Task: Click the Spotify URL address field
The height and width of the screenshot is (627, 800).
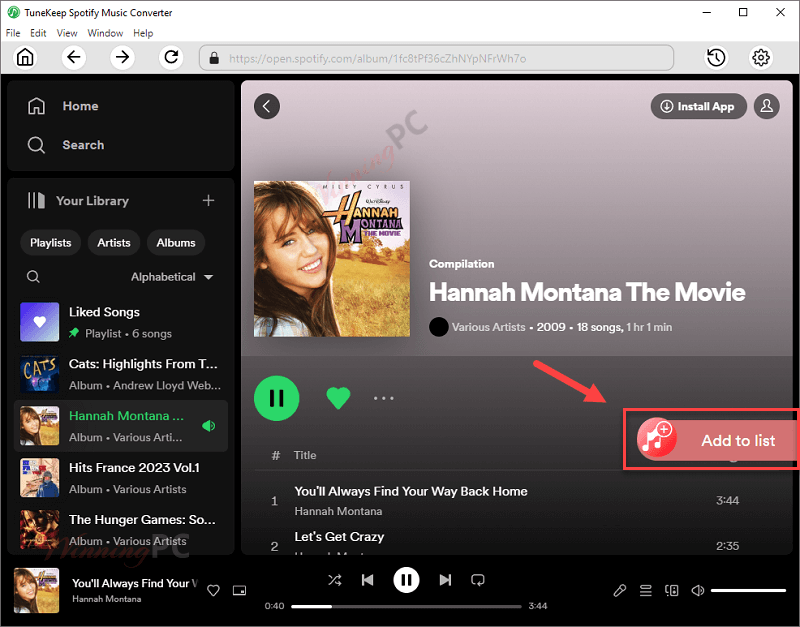Action: pos(436,58)
